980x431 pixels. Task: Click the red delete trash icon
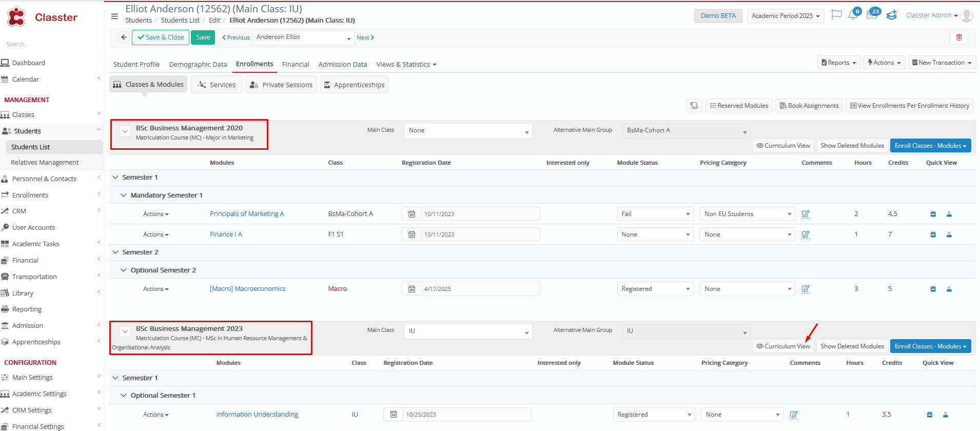tap(958, 37)
